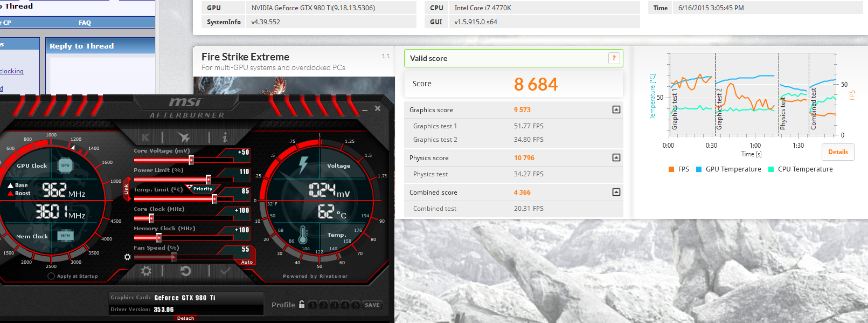The width and height of the screenshot is (868, 323).
Task: Select profile slot 1
Action: (x=313, y=305)
